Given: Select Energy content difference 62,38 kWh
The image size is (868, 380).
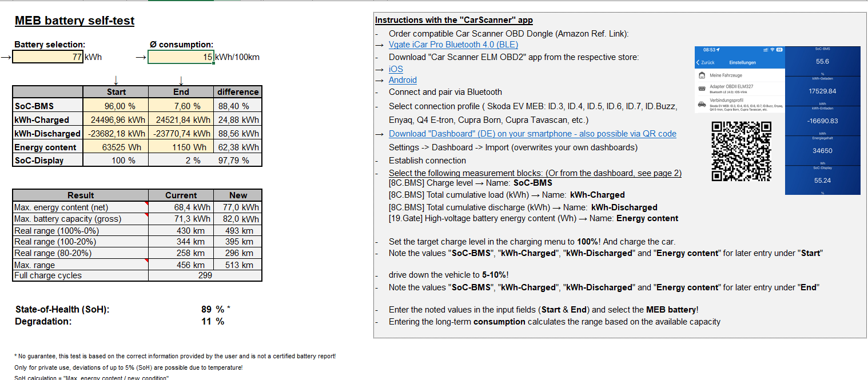Looking at the screenshot, I should coord(238,147).
